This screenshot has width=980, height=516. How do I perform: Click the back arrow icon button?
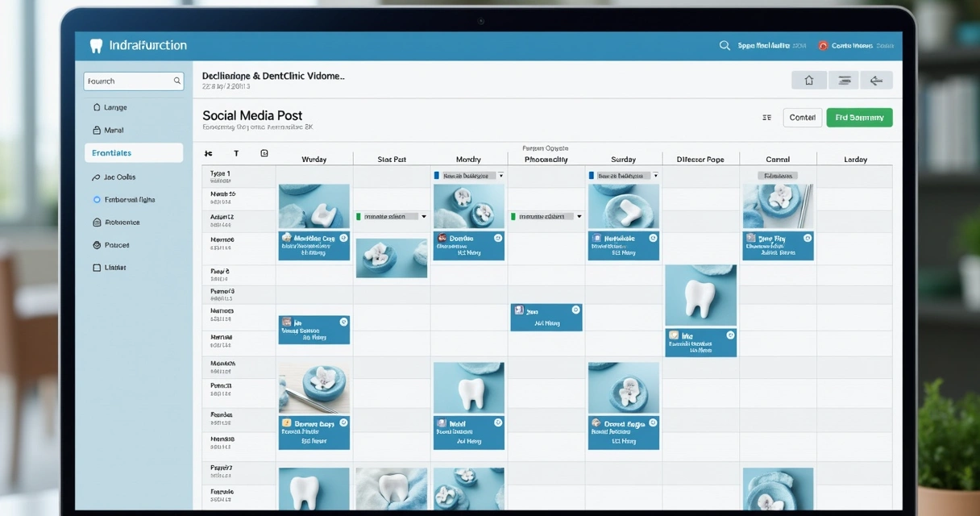tap(876, 80)
